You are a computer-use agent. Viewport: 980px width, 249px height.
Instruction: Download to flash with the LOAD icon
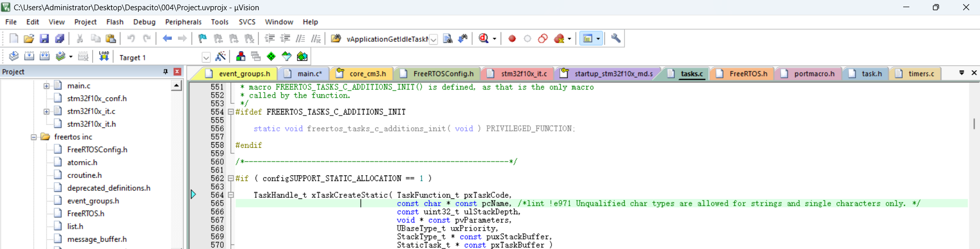[x=104, y=56]
